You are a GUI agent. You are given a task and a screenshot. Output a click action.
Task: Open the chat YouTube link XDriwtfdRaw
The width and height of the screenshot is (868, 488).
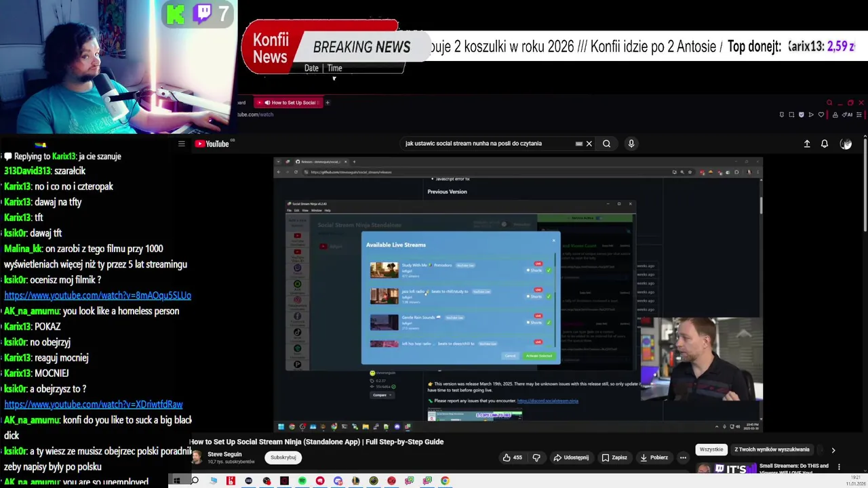coord(94,405)
